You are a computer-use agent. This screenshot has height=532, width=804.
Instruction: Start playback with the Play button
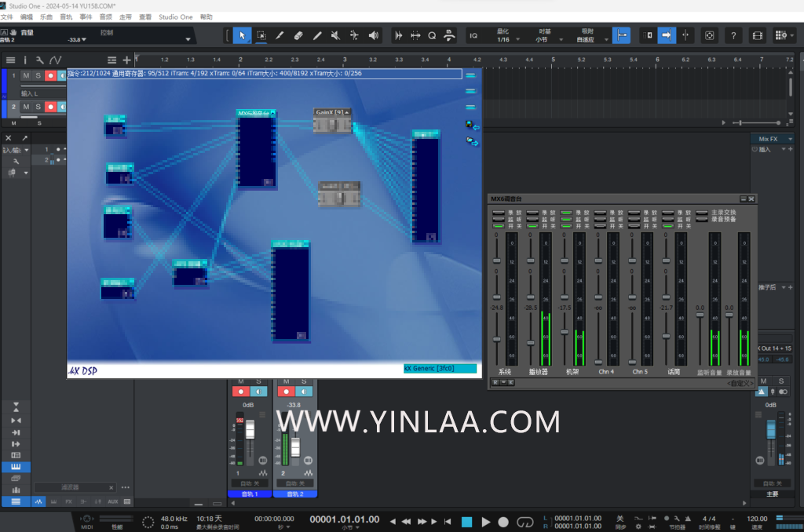point(485,522)
